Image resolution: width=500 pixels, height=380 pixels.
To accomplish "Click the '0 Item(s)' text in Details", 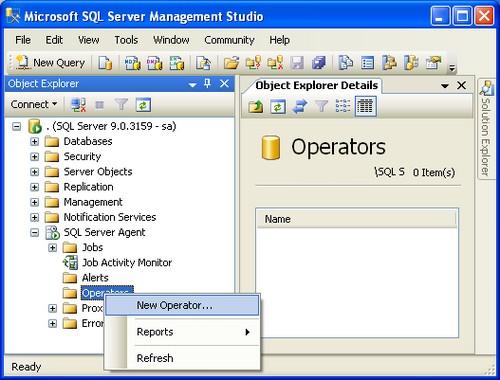I will pos(434,172).
